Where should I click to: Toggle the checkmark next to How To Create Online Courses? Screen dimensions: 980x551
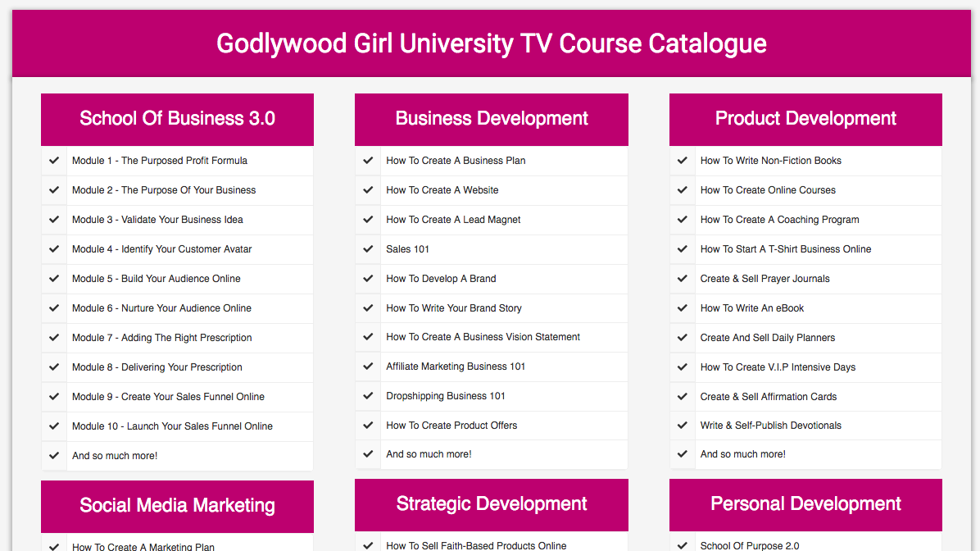682,189
